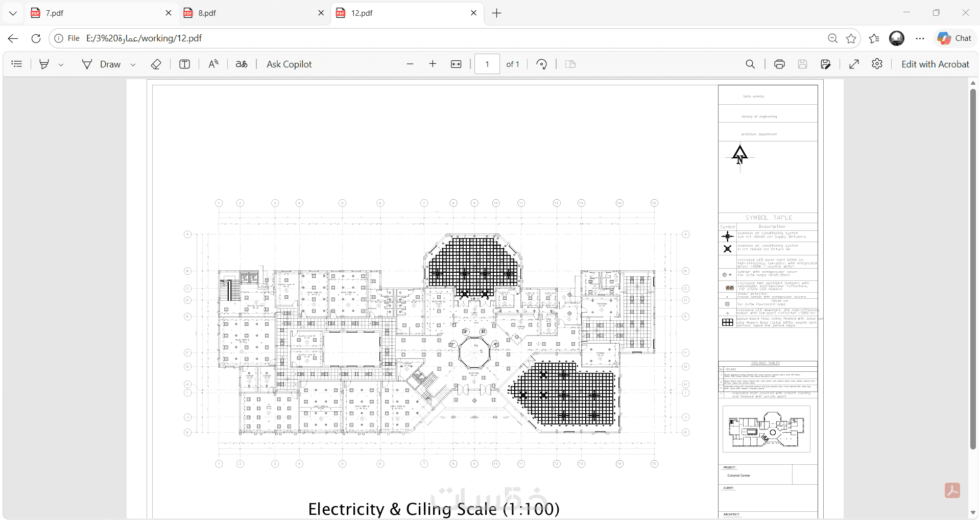The height and width of the screenshot is (521, 980).
Task: Add a text box tool
Action: click(x=185, y=64)
